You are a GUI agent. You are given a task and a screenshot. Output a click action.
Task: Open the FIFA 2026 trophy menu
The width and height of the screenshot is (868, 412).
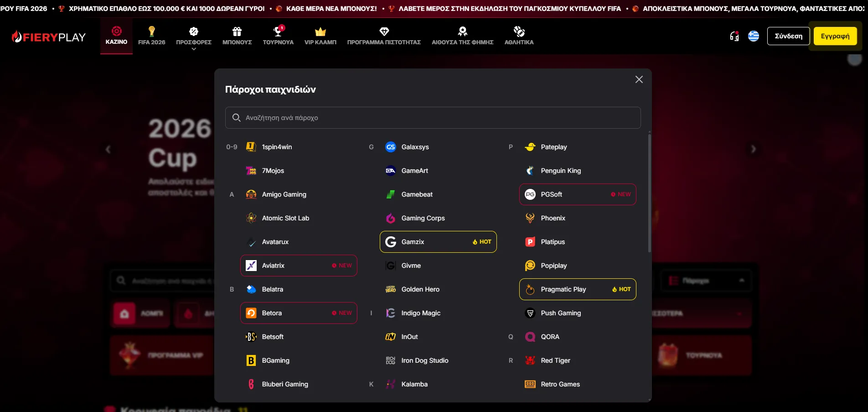tap(152, 36)
